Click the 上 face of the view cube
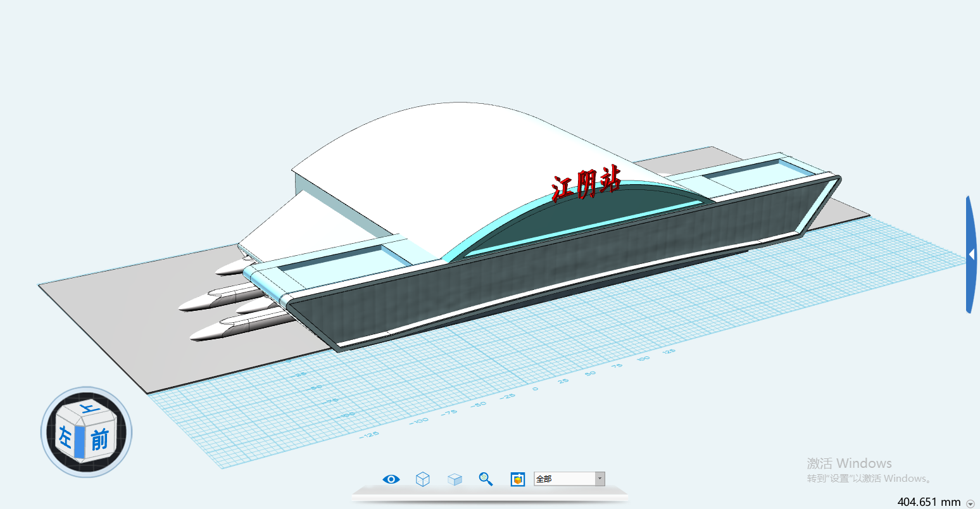This screenshot has height=509, width=980. pyautogui.click(x=89, y=410)
